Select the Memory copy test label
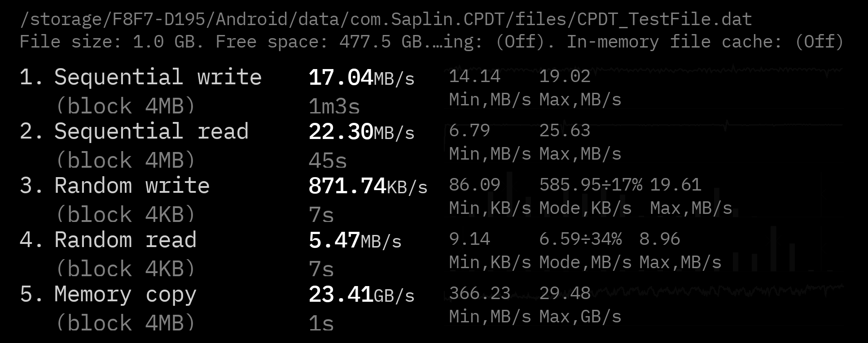Image resolution: width=868 pixels, height=343 pixels. pyautogui.click(x=108, y=295)
